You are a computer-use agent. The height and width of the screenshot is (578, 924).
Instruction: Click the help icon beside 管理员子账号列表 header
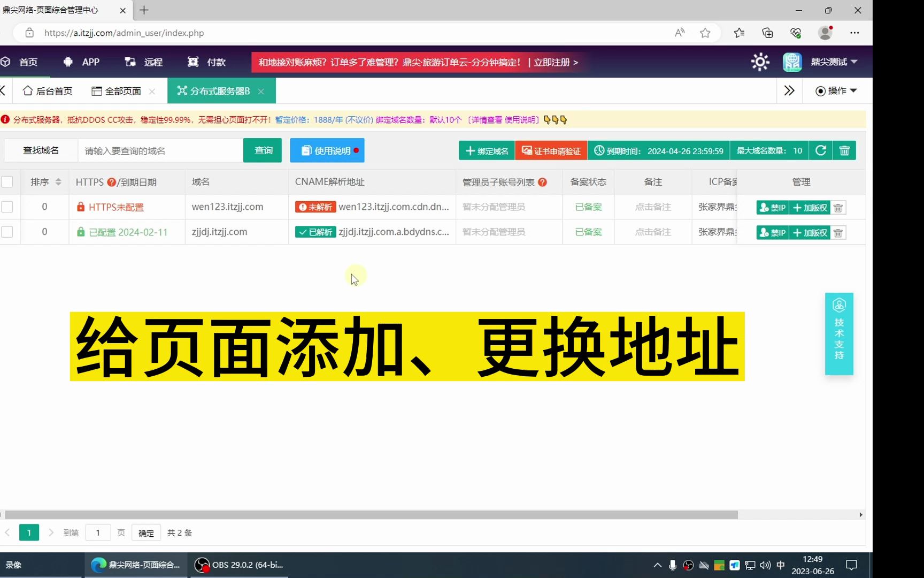(x=542, y=182)
